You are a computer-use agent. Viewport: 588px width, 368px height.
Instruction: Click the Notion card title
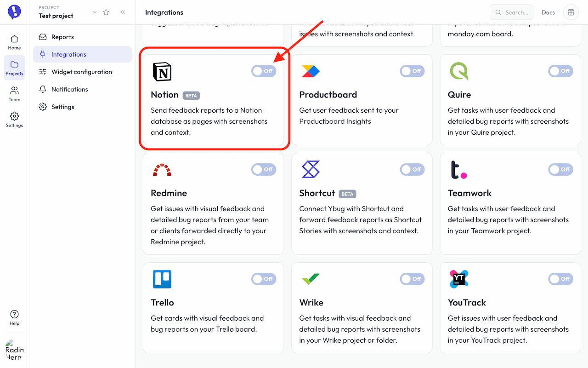point(164,95)
